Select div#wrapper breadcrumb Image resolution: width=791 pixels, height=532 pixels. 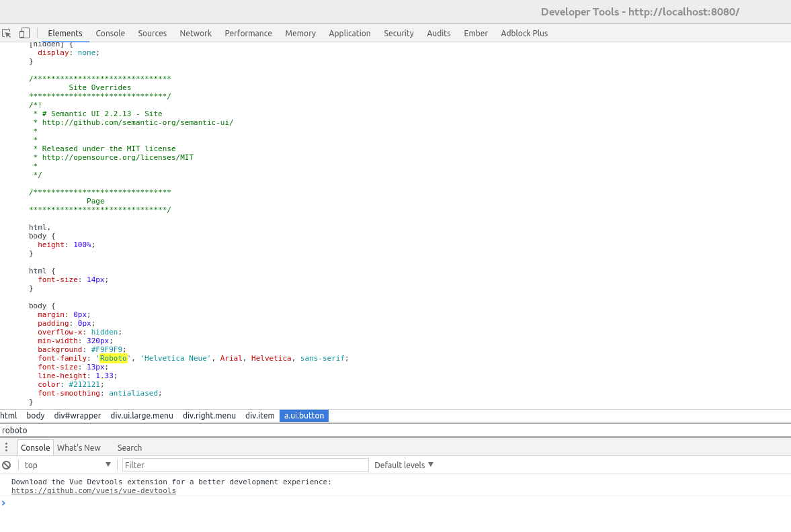coord(77,416)
